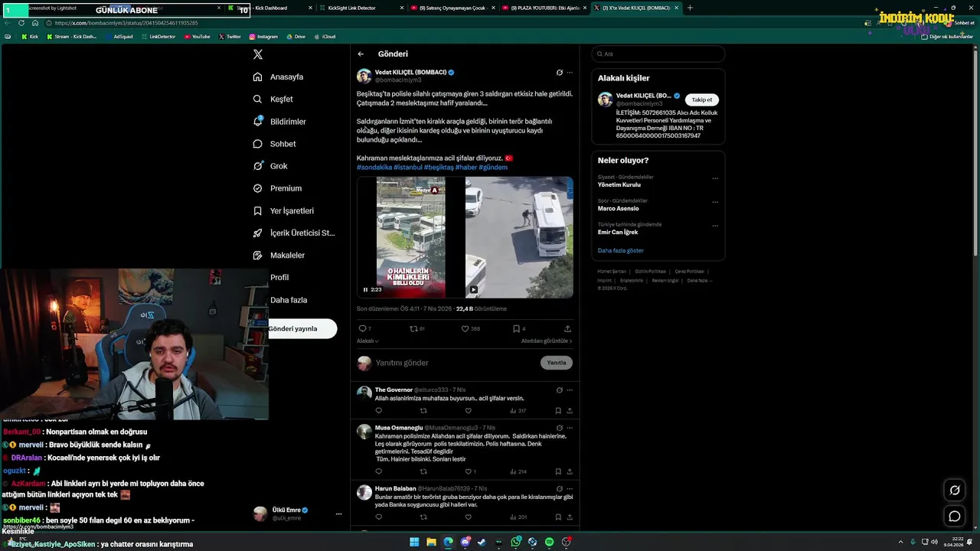Open more options for Emir Can İğrek trend
This screenshot has width=980, height=551.
[715, 226]
